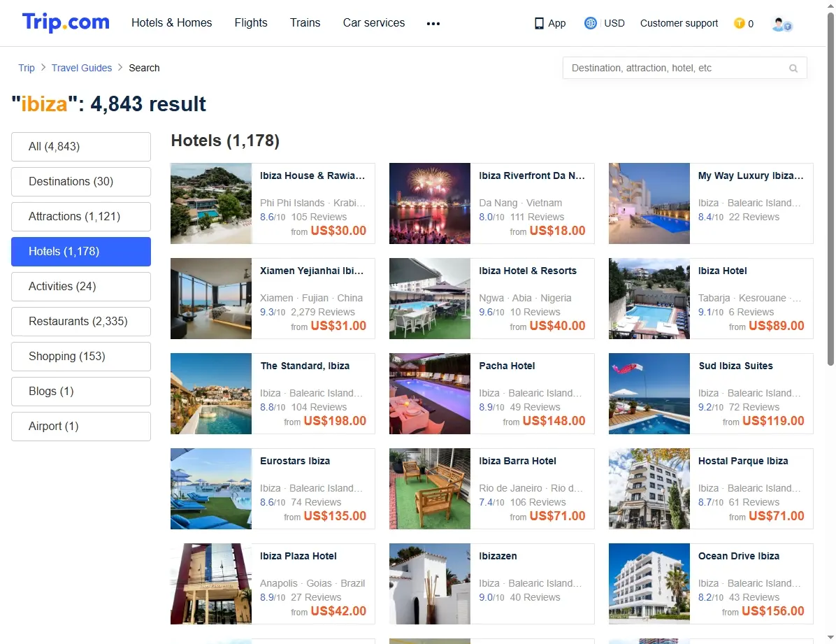This screenshot has width=836, height=644.
Task: Open the Car services menu
Action: [374, 23]
